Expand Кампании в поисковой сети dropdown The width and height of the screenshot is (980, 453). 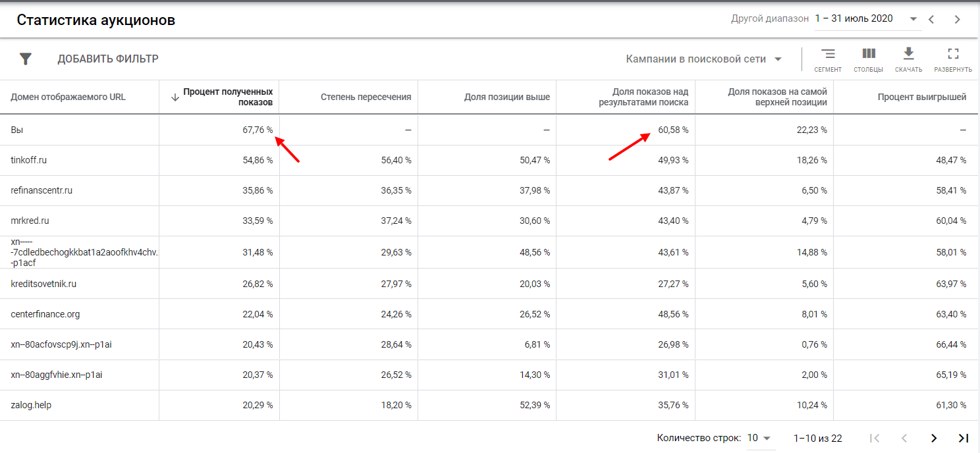click(x=703, y=59)
